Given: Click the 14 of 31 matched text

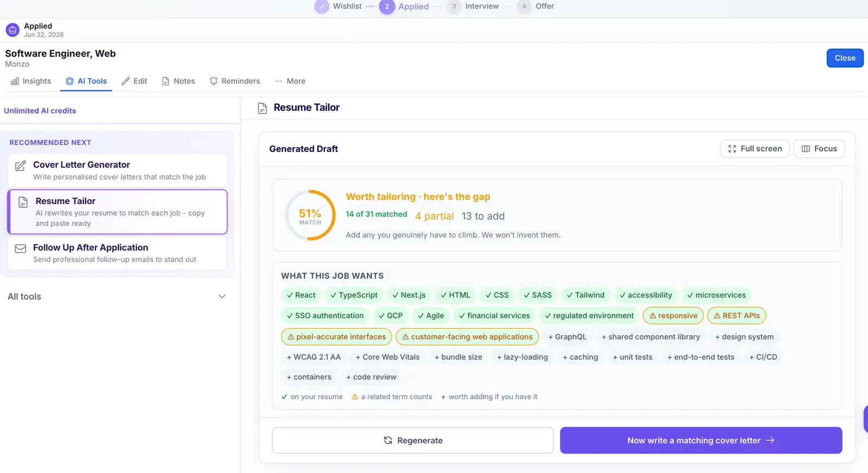Looking at the screenshot, I should coord(376,214).
